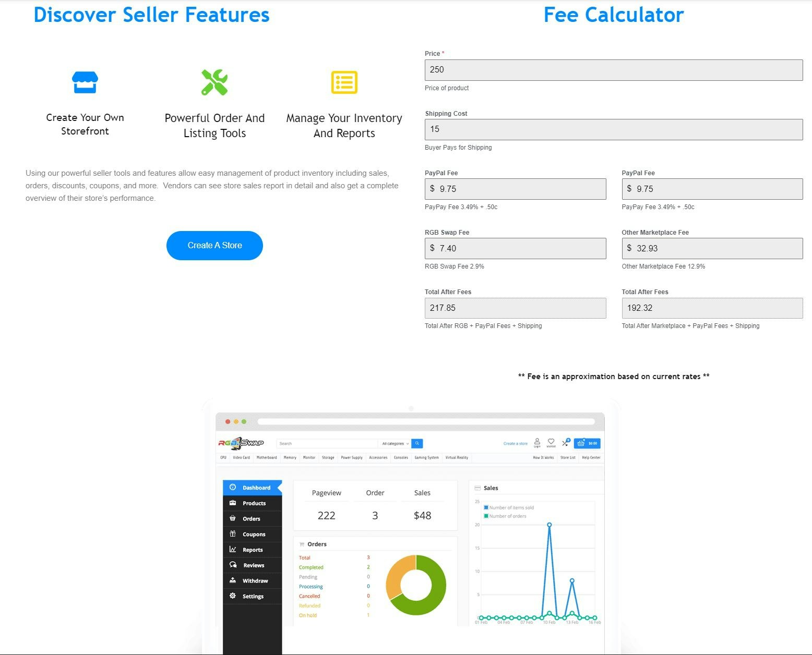Click the Pageview value 222 in the preview
The height and width of the screenshot is (655, 812).
[x=326, y=516]
